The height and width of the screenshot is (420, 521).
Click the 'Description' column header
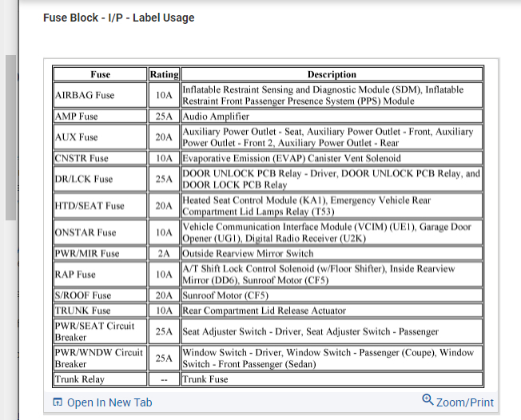tap(332, 74)
